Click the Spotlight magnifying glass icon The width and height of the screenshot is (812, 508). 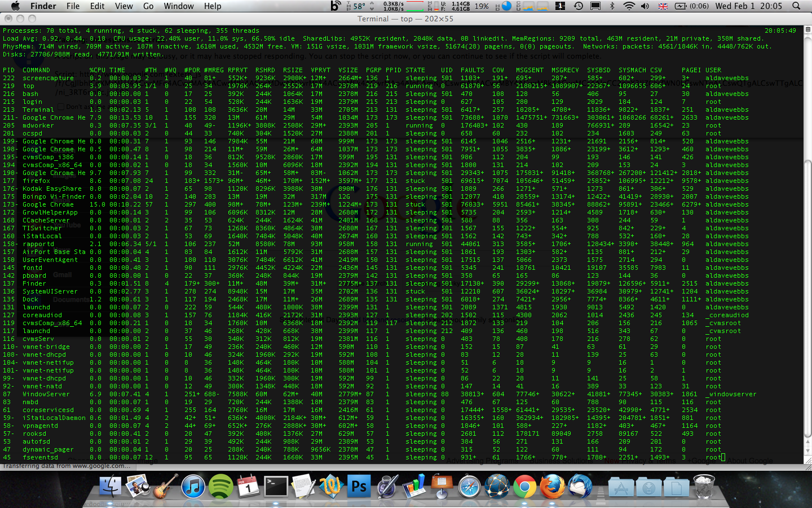tap(796, 6)
